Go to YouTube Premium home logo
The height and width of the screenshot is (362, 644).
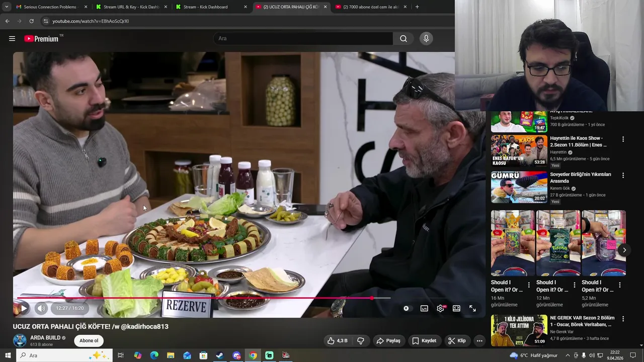(x=41, y=39)
